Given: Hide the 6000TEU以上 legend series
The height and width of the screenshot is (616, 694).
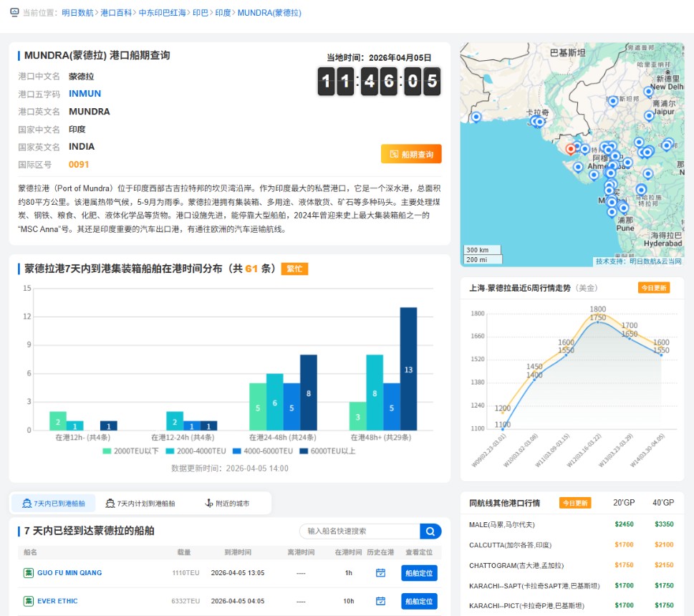Looking at the screenshot, I should (327, 451).
